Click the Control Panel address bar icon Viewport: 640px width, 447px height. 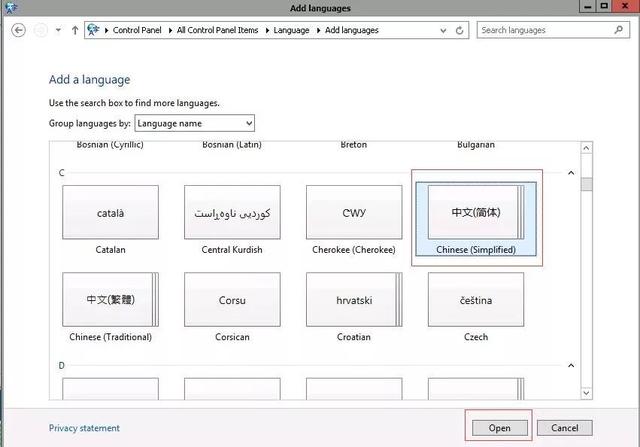click(x=96, y=30)
